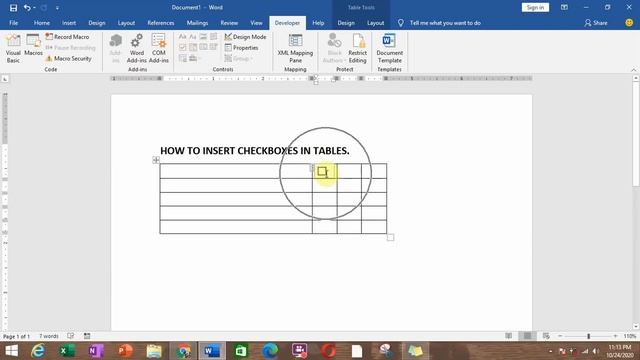Select the table using the move handle
Screen dimensions: 640x360
(x=156, y=160)
